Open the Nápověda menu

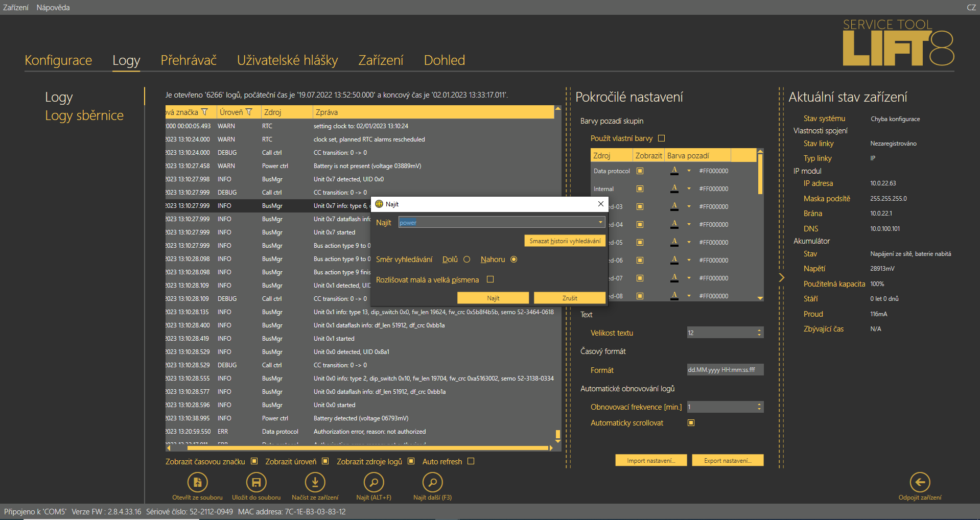53,8
